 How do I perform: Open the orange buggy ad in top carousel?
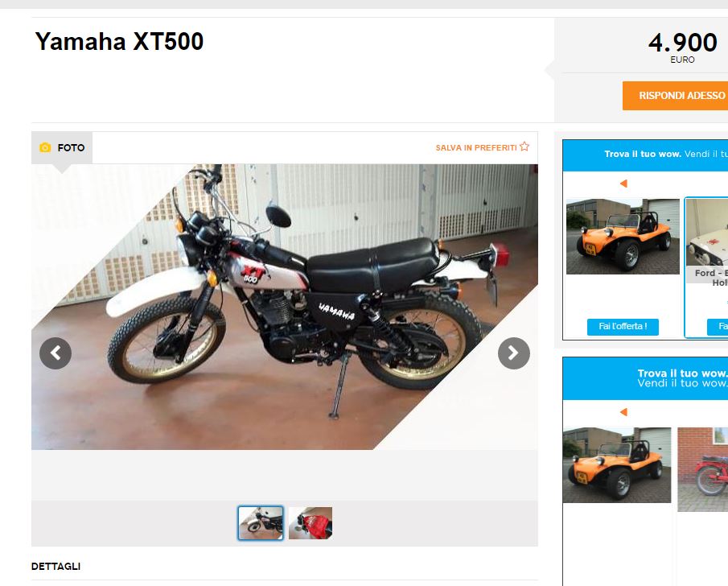[623, 237]
